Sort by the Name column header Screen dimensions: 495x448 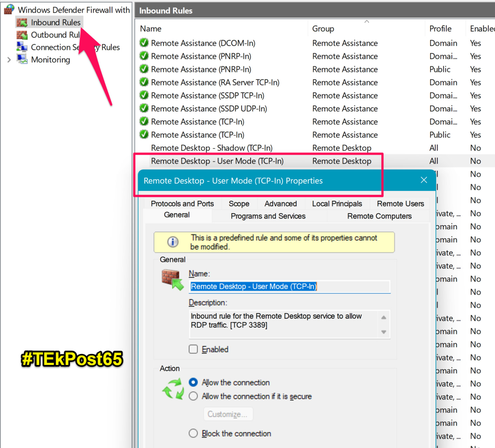(151, 29)
